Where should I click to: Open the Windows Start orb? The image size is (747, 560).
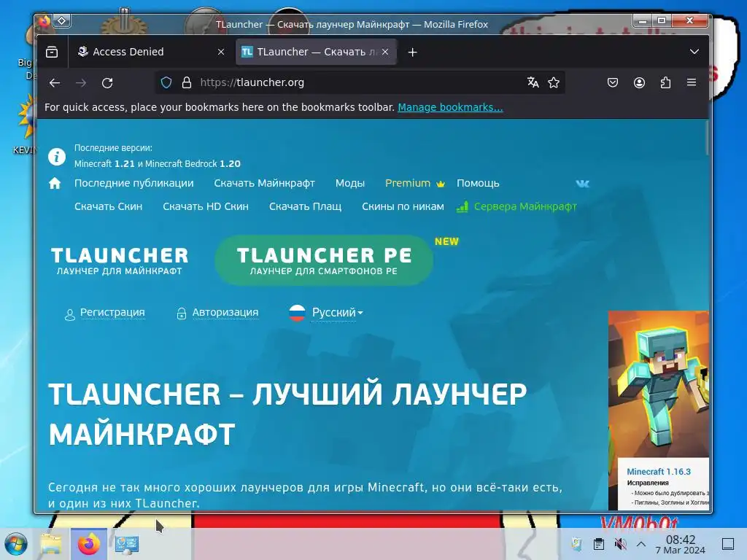[x=16, y=544]
